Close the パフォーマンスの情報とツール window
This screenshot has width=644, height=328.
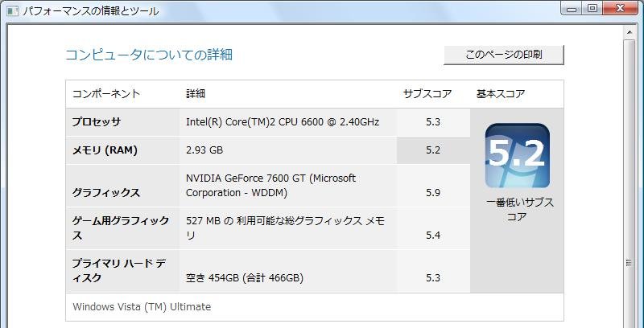point(620,9)
